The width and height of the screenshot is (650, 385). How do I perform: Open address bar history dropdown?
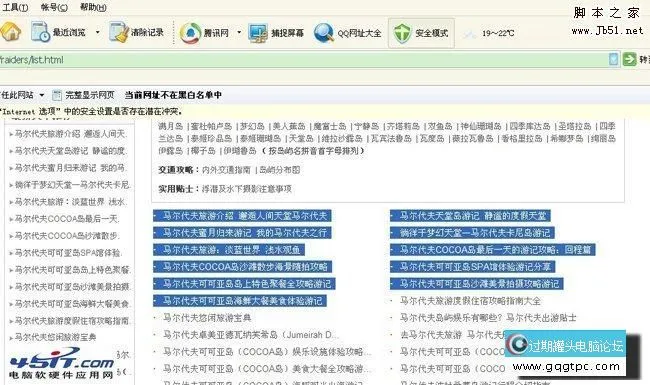coord(614,59)
